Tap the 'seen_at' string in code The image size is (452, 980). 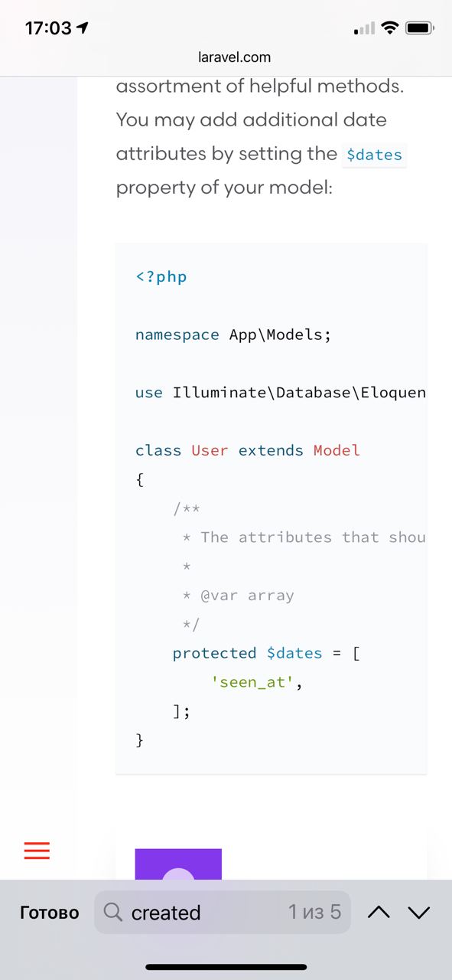tap(252, 682)
